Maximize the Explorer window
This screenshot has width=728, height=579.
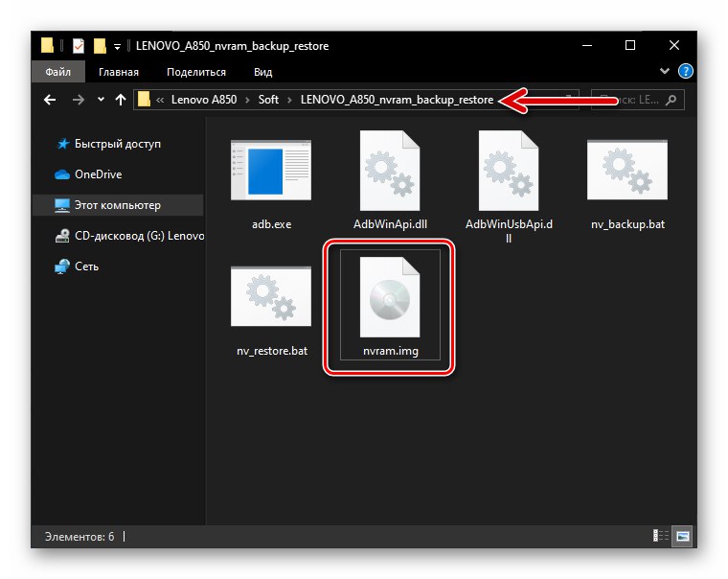tap(630, 46)
